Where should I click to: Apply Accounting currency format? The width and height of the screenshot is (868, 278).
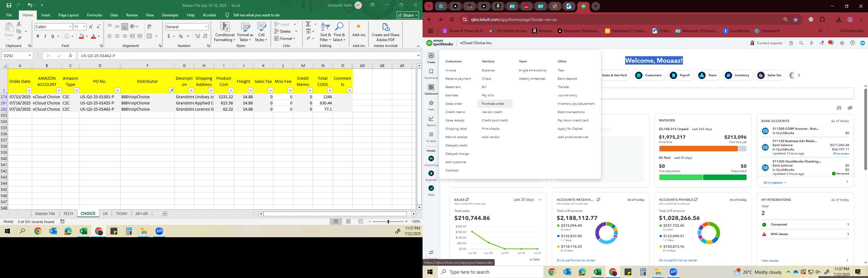click(x=169, y=36)
